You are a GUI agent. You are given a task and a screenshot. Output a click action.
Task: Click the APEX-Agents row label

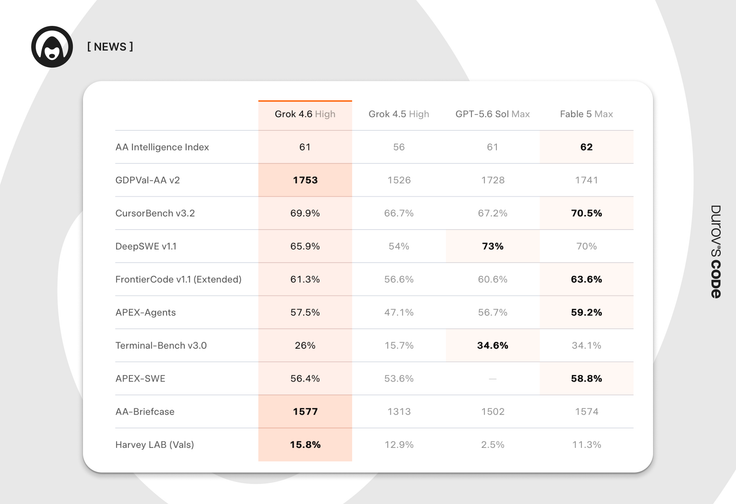tap(146, 313)
